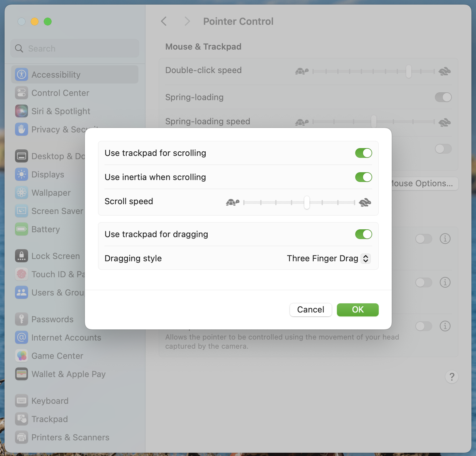The image size is (476, 456).
Task: Open Wallet & Apple Pay settings
Action: (68, 374)
